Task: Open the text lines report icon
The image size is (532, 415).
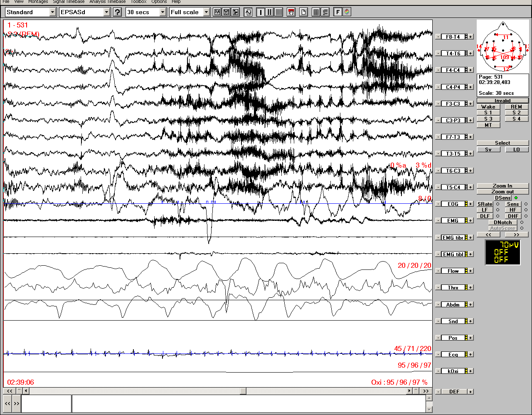Action: tap(325, 12)
